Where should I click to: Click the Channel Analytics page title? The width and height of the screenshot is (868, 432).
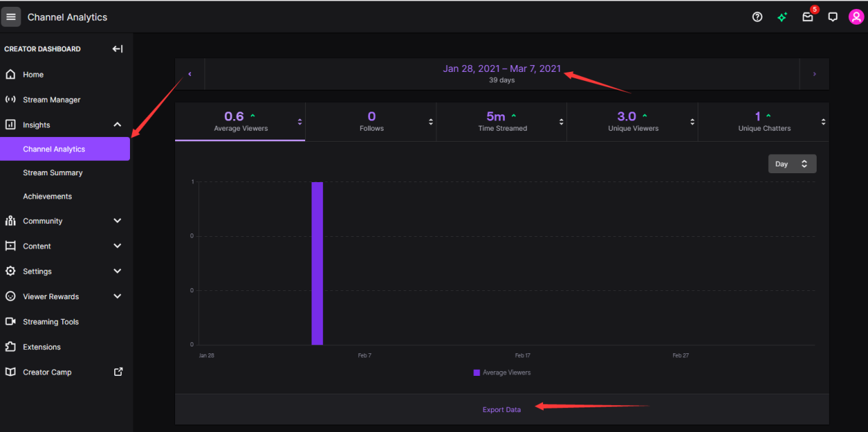[x=67, y=17]
